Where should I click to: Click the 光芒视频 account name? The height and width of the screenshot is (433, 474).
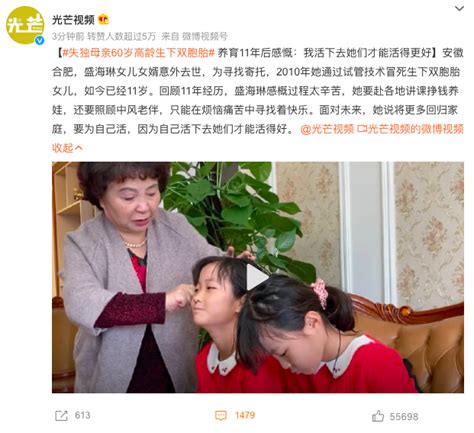point(73,20)
